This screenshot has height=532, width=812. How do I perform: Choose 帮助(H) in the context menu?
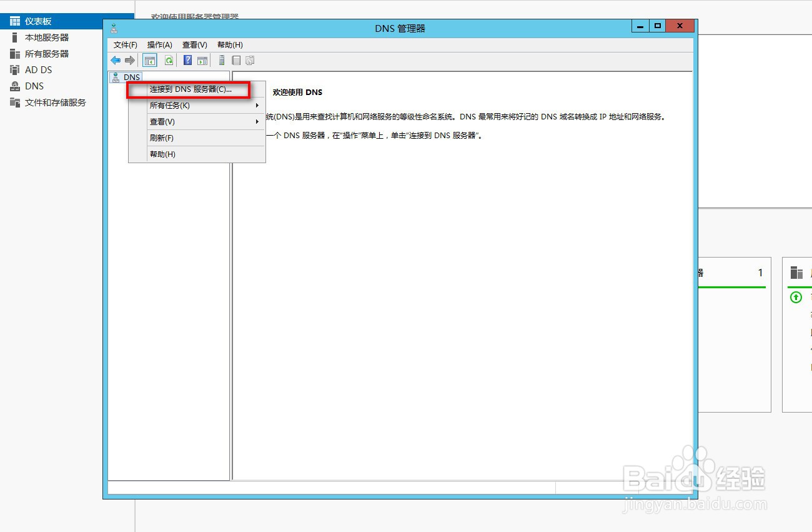coord(197,154)
